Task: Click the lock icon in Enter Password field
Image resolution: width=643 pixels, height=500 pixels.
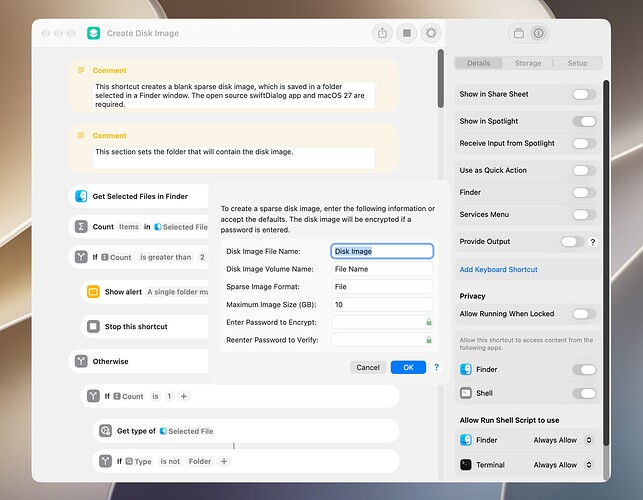Action: pos(429,322)
